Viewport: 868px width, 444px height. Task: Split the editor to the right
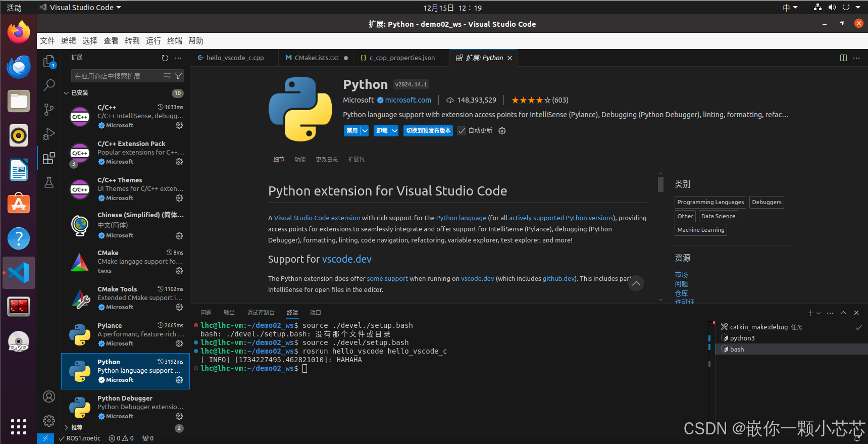843,58
